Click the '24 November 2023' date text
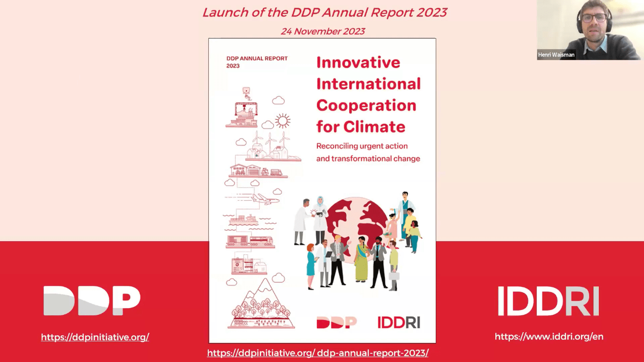The width and height of the screenshot is (644, 362). 323,31
